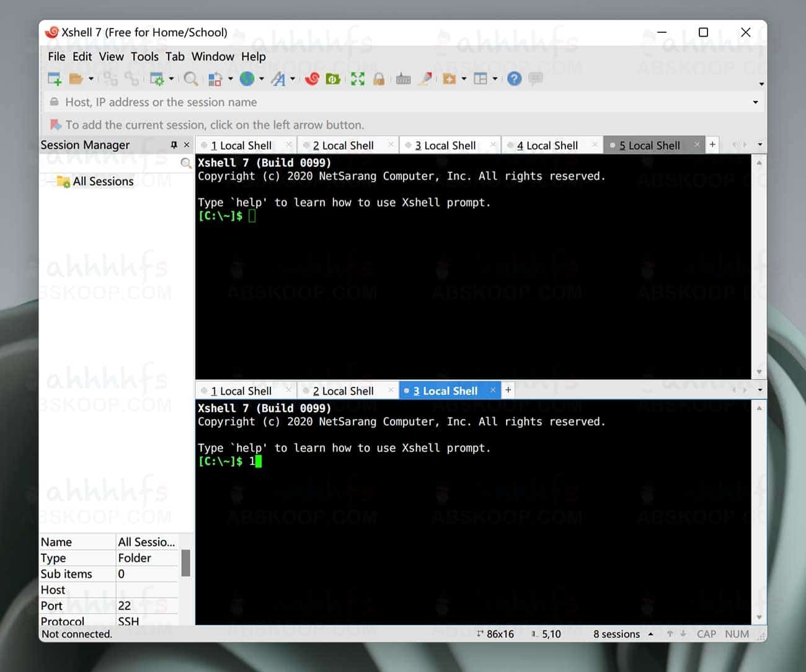806x672 pixels.
Task: Open session Properties gear icon
Action: (x=157, y=79)
